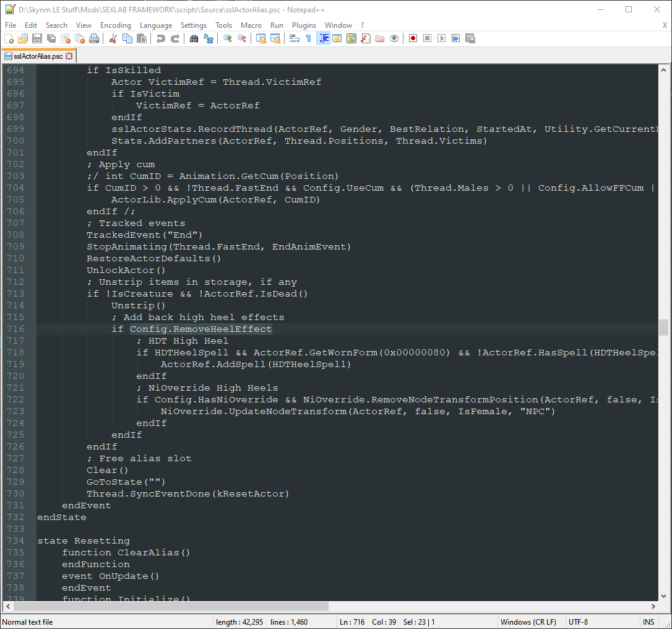Click line number 716 in margin

pos(16,329)
